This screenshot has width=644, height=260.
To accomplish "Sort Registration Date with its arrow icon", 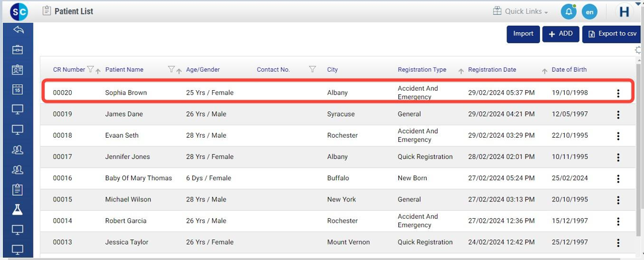I will 545,71.
